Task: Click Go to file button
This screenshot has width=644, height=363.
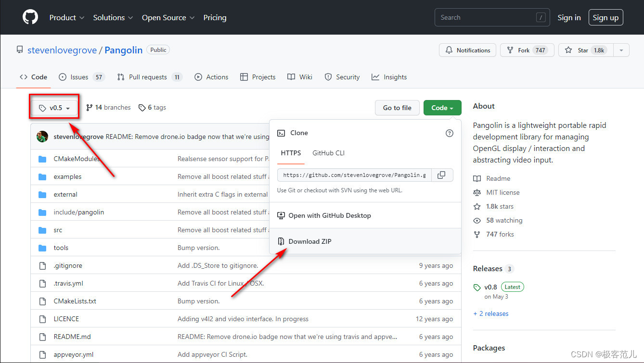Action: coord(397,108)
